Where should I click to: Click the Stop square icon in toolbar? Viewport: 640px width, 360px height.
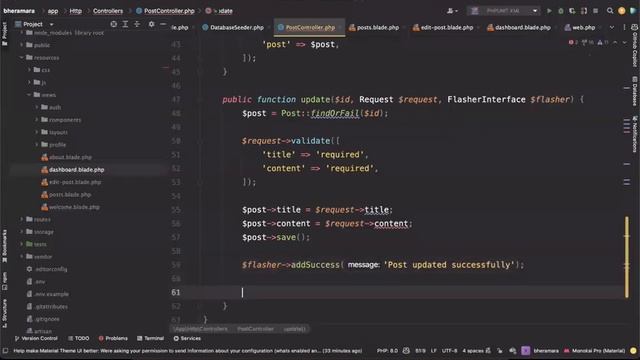[x=596, y=11]
